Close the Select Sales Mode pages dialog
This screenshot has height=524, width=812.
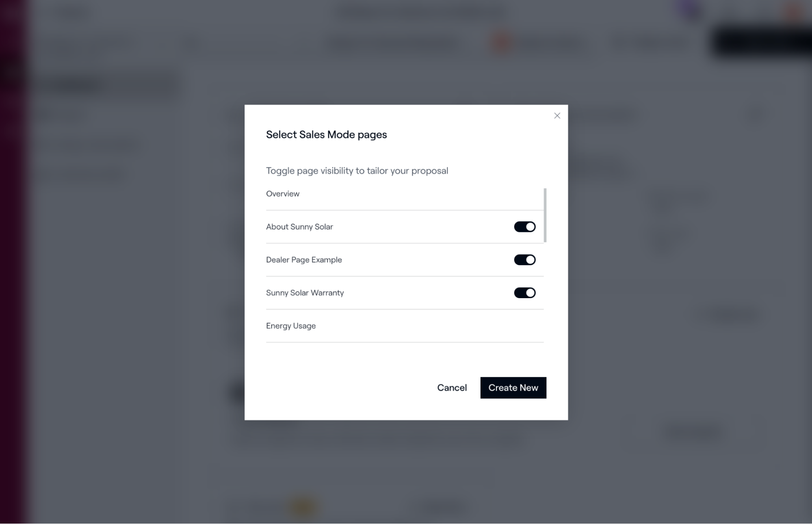557,116
